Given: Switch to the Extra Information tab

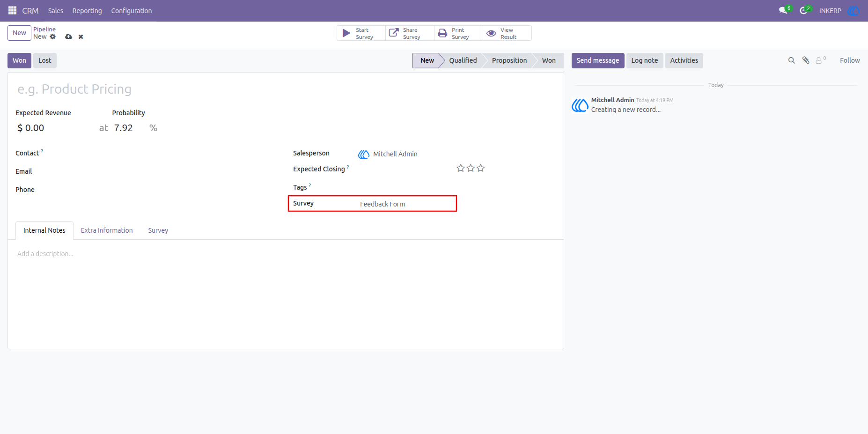Looking at the screenshot, I should (x=107, y=230).
